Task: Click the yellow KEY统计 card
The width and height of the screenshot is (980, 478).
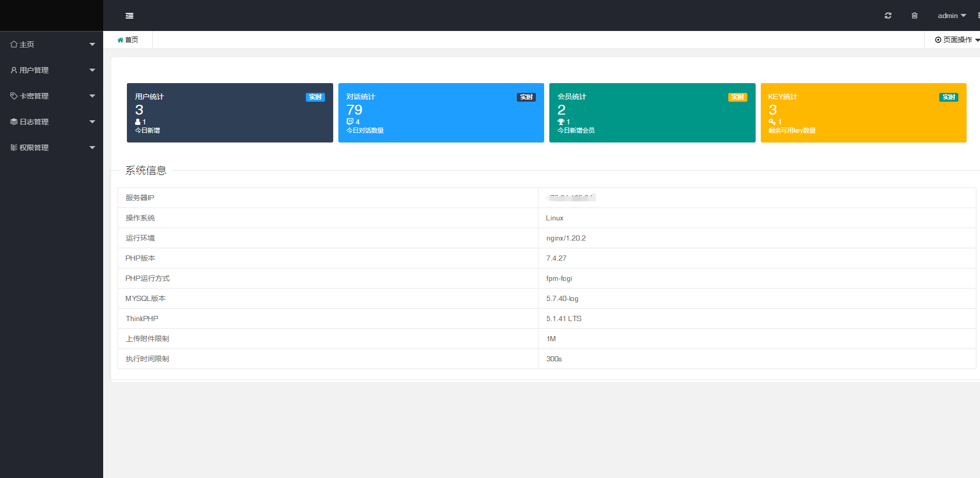Action: [x=863, y=113]
